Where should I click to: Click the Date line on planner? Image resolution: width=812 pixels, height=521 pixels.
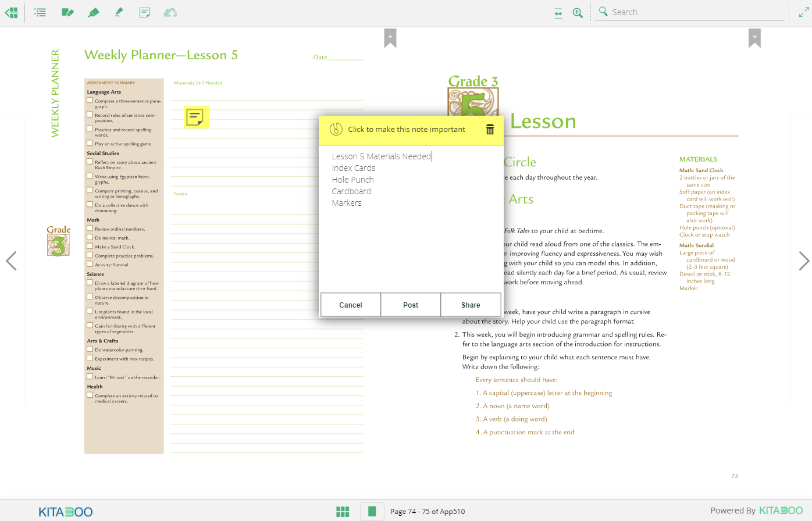pyautogui.click(x=338, y=57)
